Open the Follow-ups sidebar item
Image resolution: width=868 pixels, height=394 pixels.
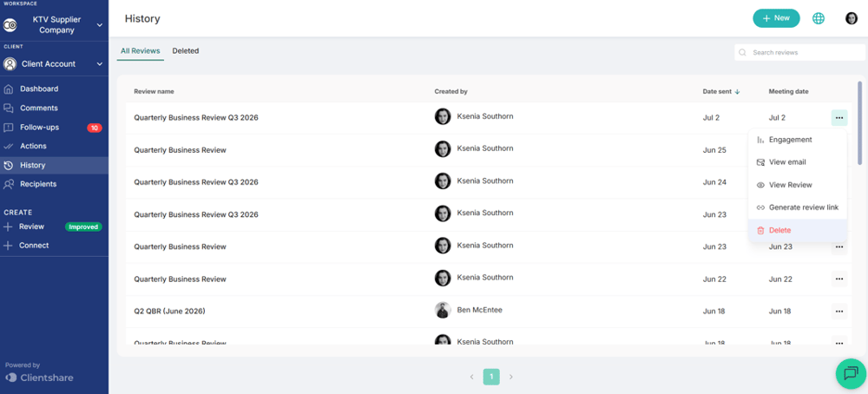[39, 128]
